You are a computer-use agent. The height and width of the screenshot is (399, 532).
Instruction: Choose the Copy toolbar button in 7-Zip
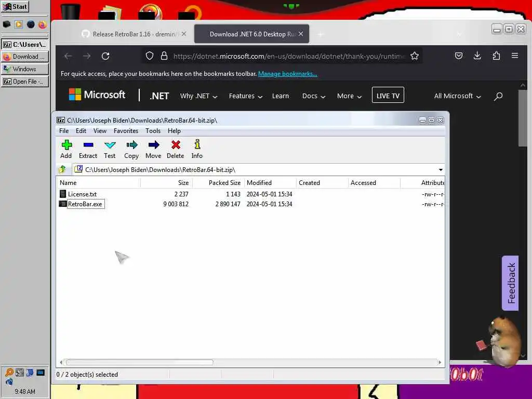tap(131, 149)
